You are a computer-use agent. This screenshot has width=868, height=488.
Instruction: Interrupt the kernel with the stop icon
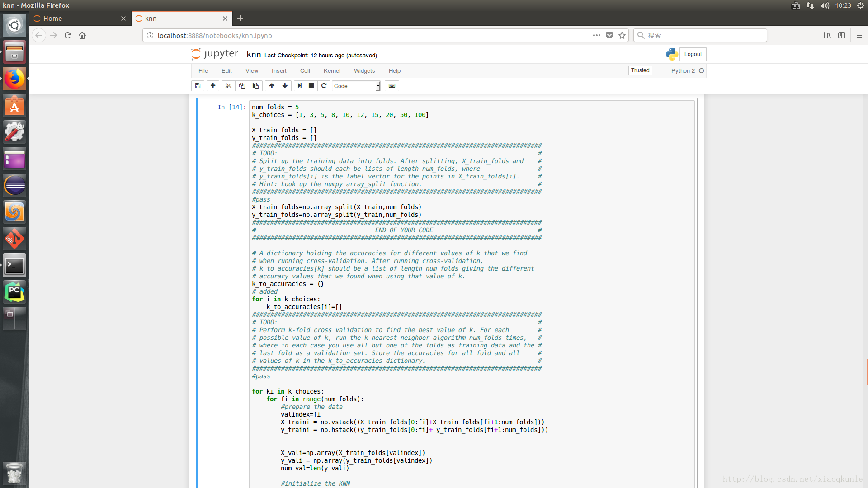point(311,86)
